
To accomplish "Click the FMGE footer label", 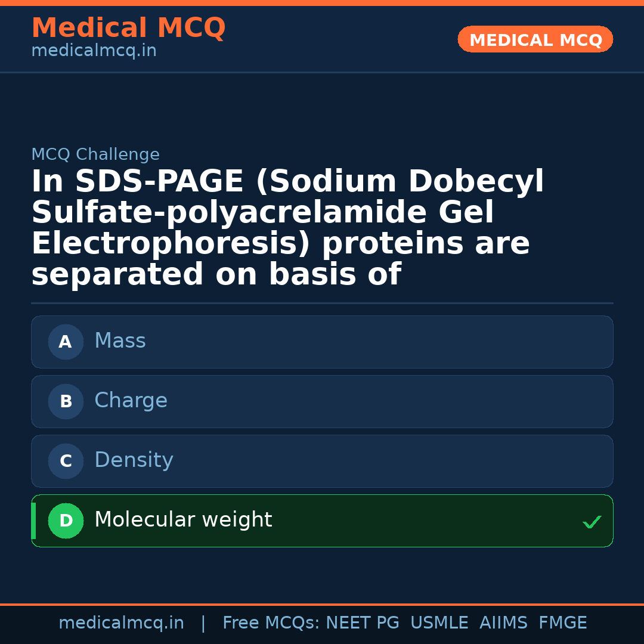I will point(563,623).
